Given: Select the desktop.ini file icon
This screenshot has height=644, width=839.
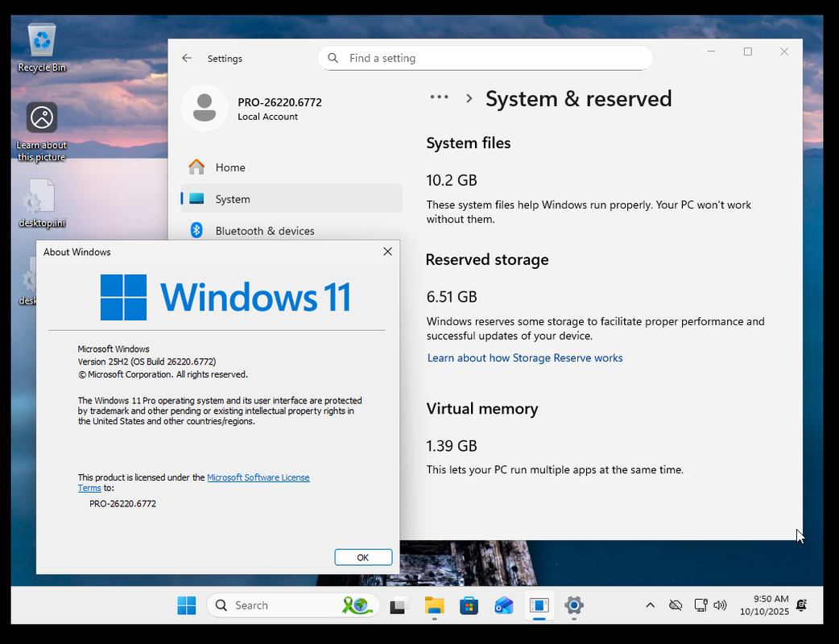Looking at the screenshot, I should click(x=42, y=203).
